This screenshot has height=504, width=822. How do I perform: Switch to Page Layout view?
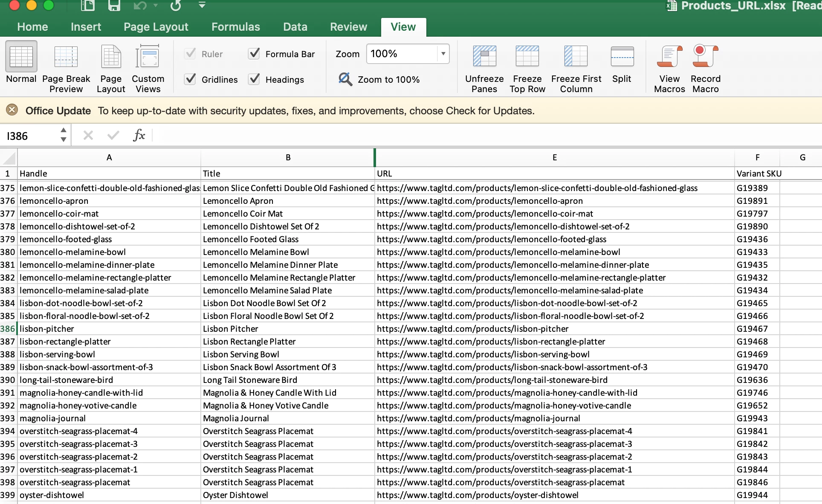(x=111, y=57)
